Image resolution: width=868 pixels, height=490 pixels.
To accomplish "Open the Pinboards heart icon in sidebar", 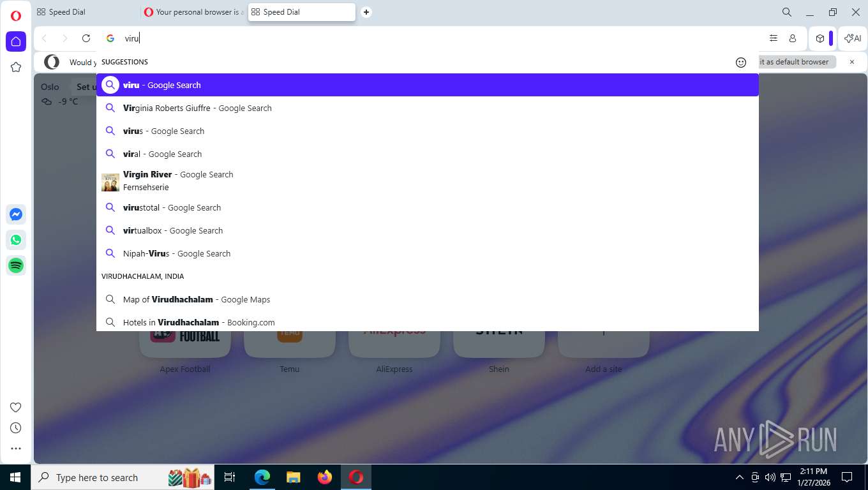I will 16,408.
